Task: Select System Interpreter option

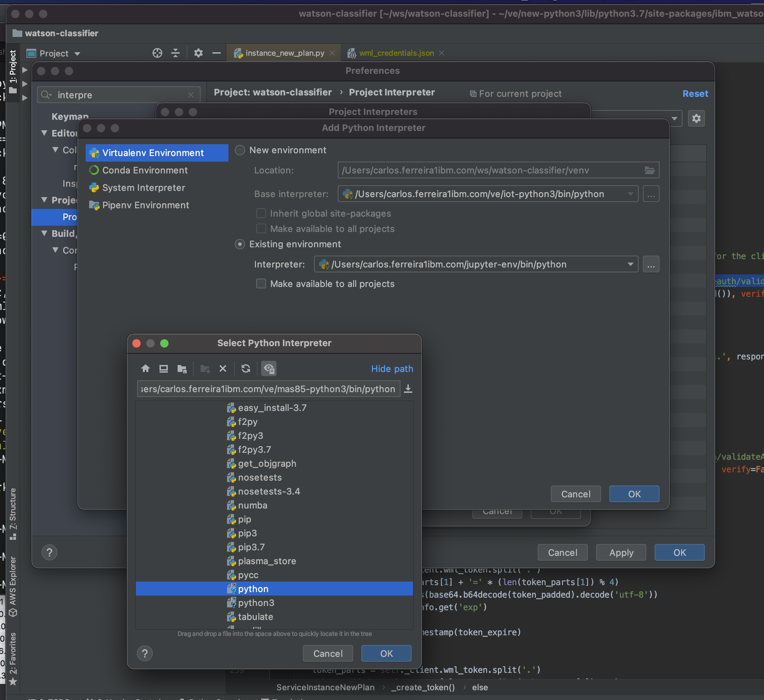Action: click(157, 188)
